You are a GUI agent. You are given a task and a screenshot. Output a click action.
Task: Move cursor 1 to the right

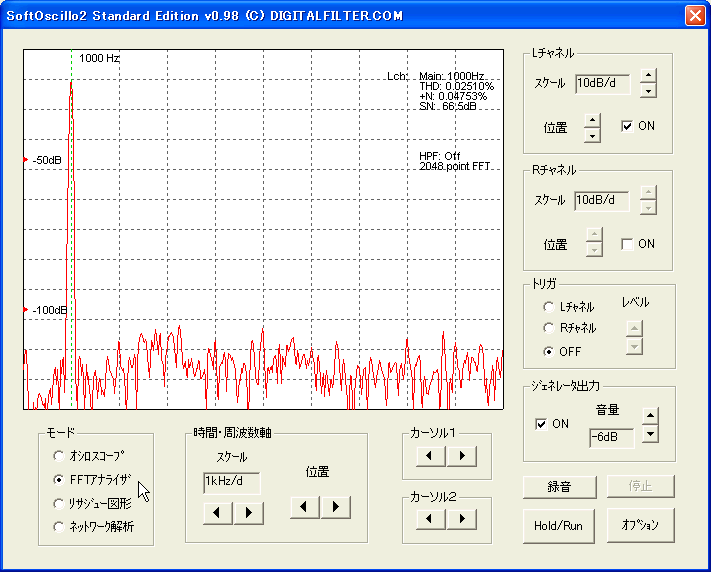tap(462, 455)
